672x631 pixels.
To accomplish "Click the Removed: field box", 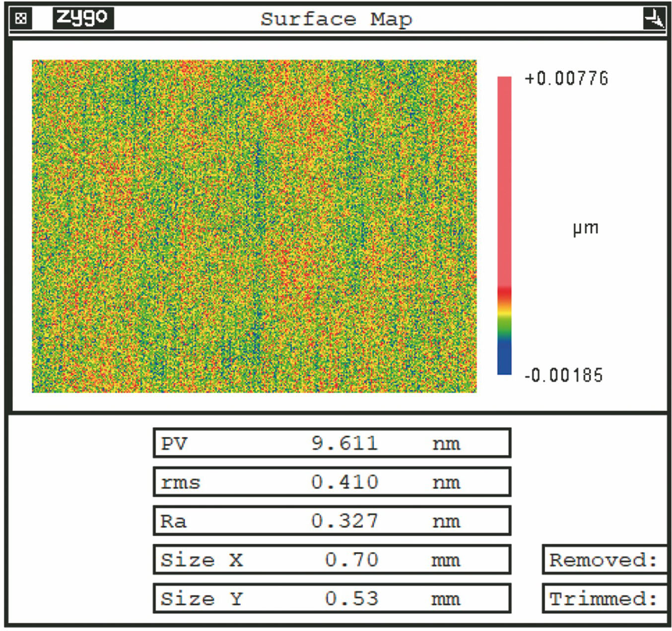I will pos(604,560).
